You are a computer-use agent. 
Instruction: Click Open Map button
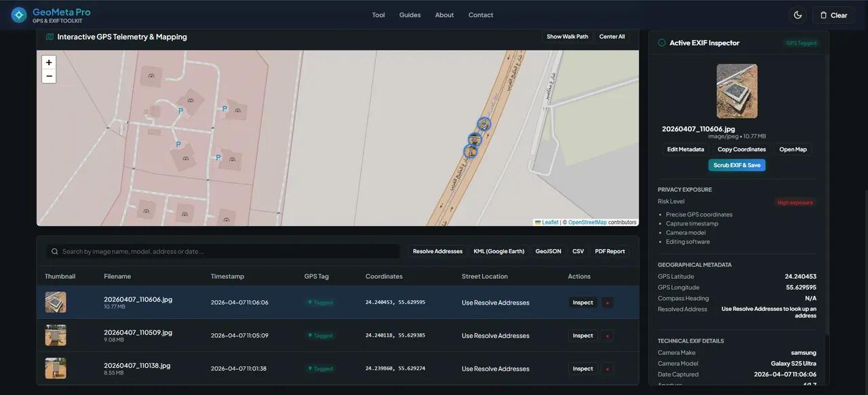click(x=793, y=149)
